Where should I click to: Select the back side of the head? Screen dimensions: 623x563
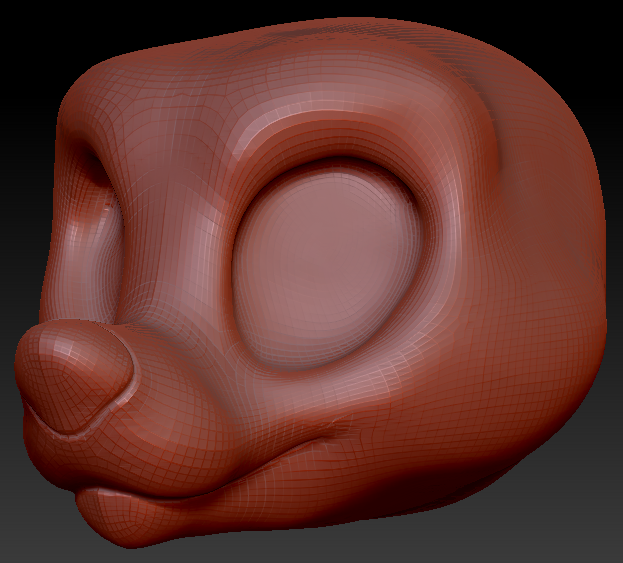click(550, 250)
